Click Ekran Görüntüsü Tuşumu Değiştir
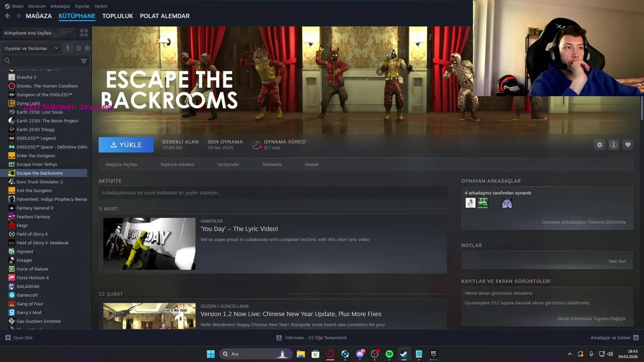644x362 pixels. [x=592, y=319]
